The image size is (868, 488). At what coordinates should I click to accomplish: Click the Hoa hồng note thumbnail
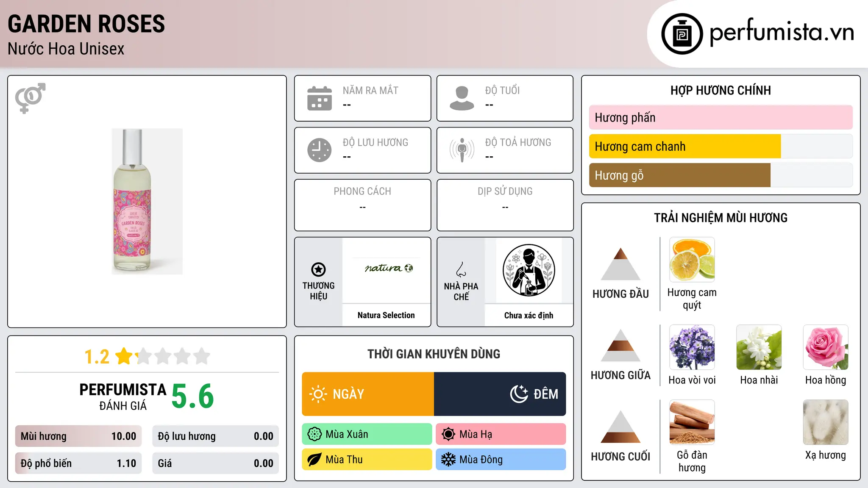point(826,347)
